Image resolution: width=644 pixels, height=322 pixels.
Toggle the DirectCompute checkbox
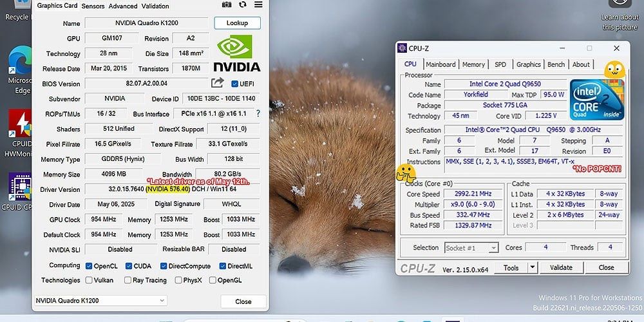[164, 266]
